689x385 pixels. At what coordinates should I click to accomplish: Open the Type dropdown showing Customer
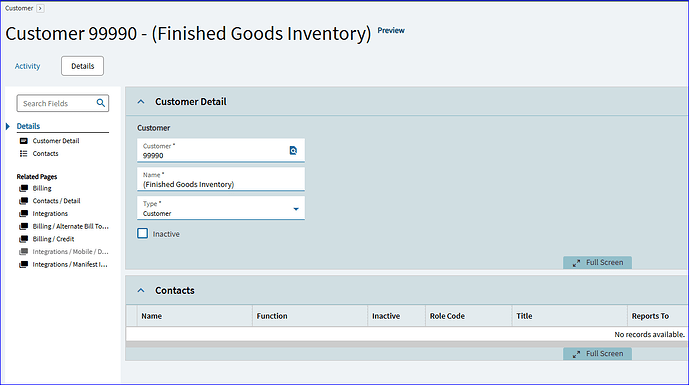click(x=221, y=208)
